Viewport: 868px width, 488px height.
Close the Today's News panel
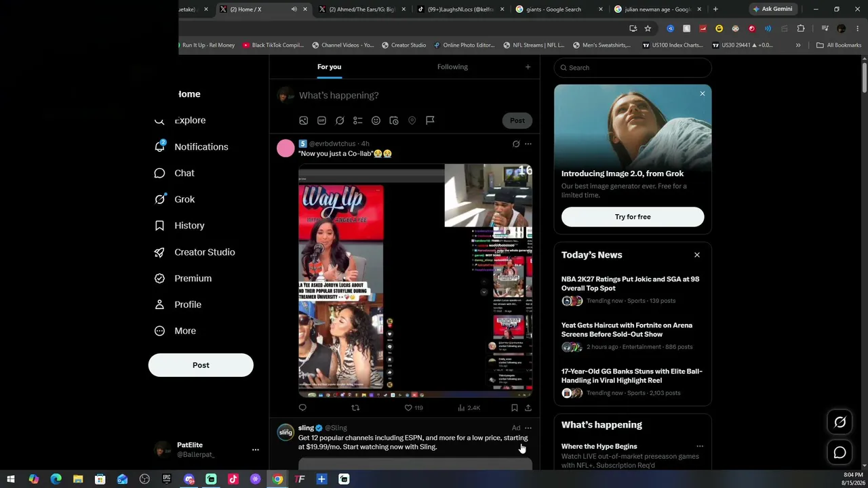(x=697, y=255)
